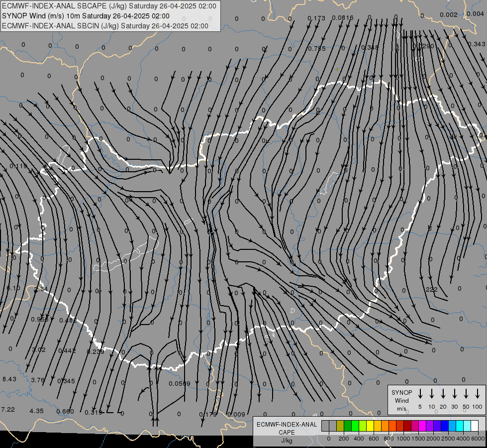
Task: Pick the pure deep-blue CAPE swatch
Action: click(445, 426)
